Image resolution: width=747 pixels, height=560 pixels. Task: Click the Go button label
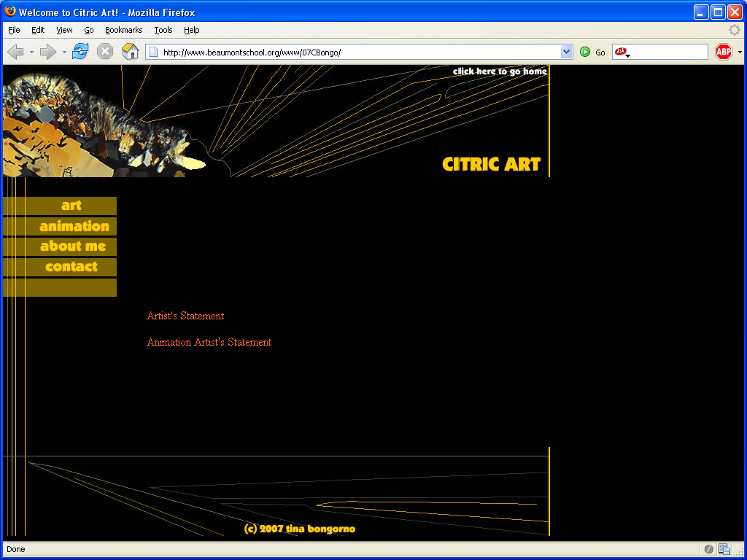click(600, 52)
